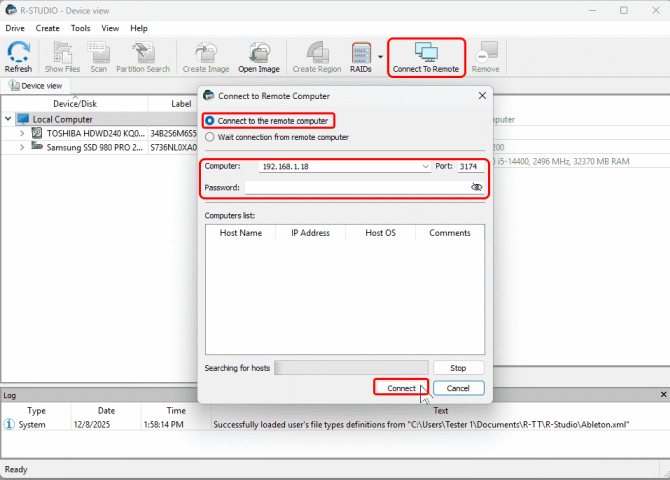Click the Cancel button
This screenshot has height=480, width=670.
pos(458,388)
